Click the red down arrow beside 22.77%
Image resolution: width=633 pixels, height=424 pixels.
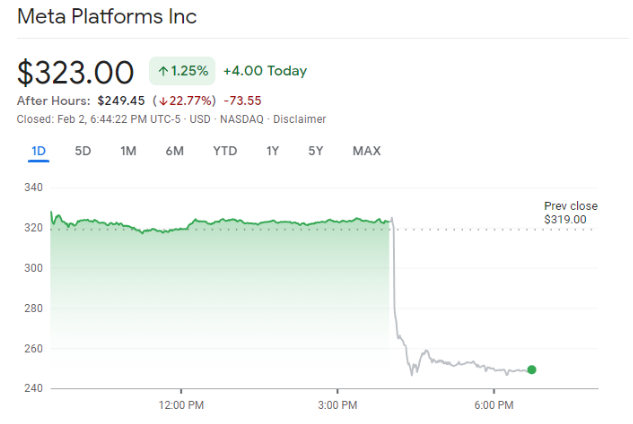(161, 101)
